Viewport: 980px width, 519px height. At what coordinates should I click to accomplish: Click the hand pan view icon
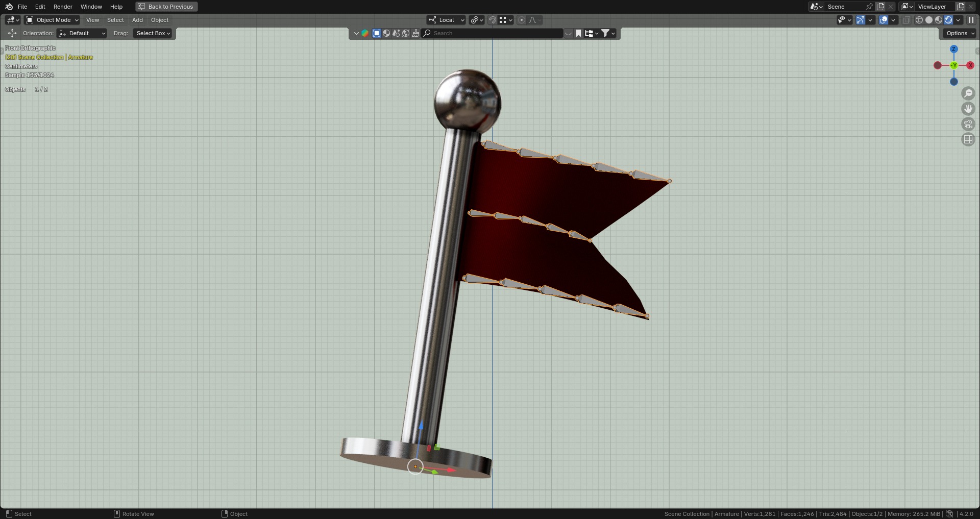tap(968, 109)
